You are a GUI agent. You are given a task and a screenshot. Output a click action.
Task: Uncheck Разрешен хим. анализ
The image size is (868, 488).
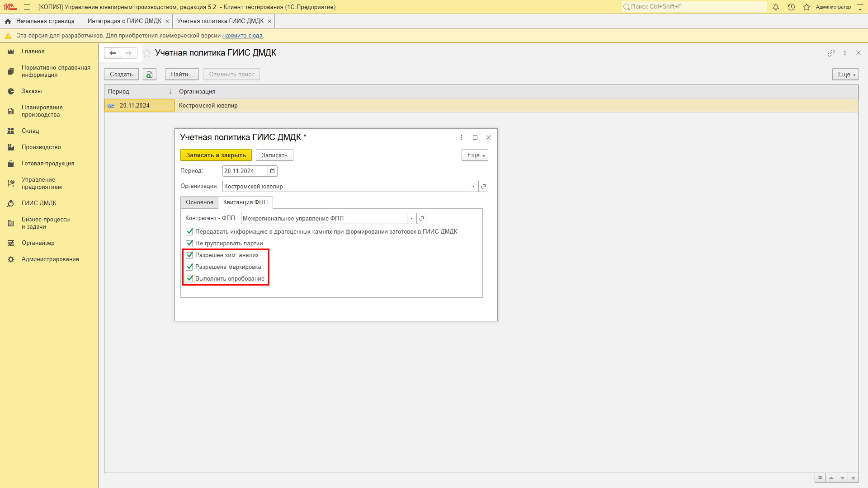(189, 255)
